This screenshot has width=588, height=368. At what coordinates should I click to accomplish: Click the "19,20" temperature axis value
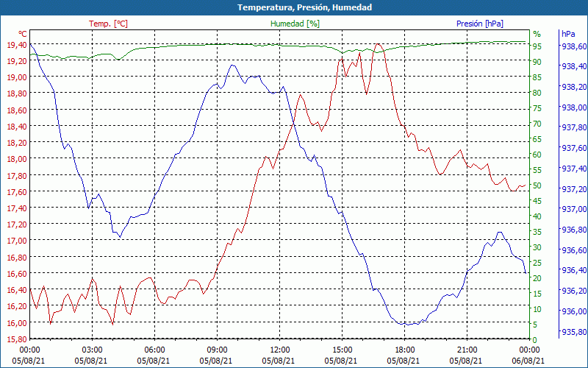16,61
